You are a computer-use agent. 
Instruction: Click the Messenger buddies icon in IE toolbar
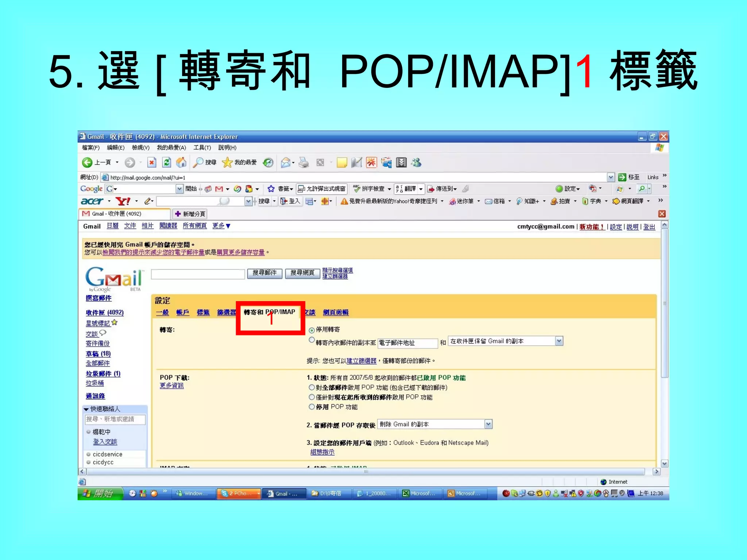click(x=416, y=162)
